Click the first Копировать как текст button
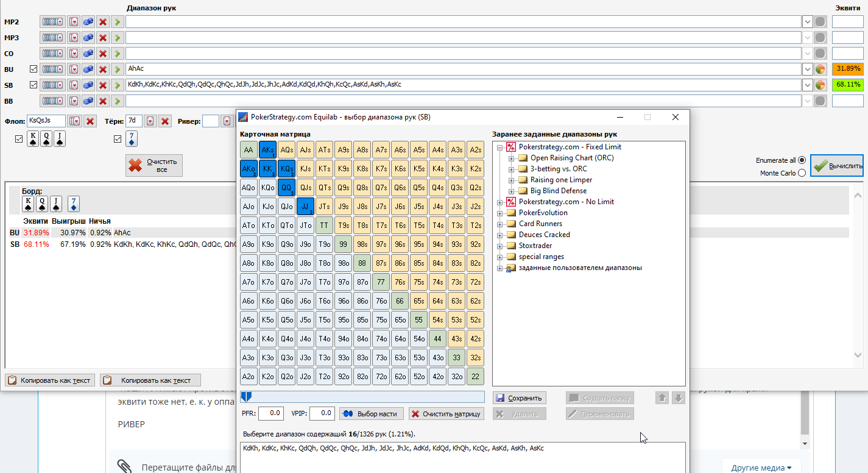Image resolution: width=868 pixels, height=473 pixels. [x=50, y=380]
